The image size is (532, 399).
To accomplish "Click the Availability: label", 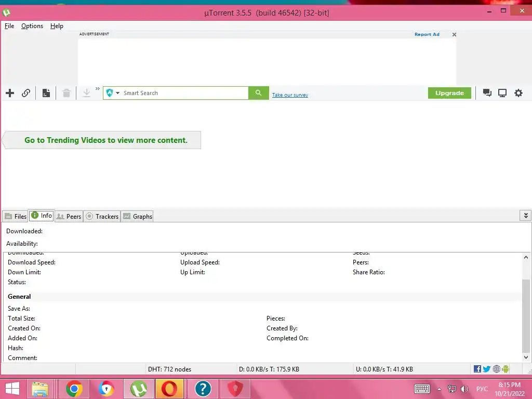I will pyautogui.click(x=22, y=244).
